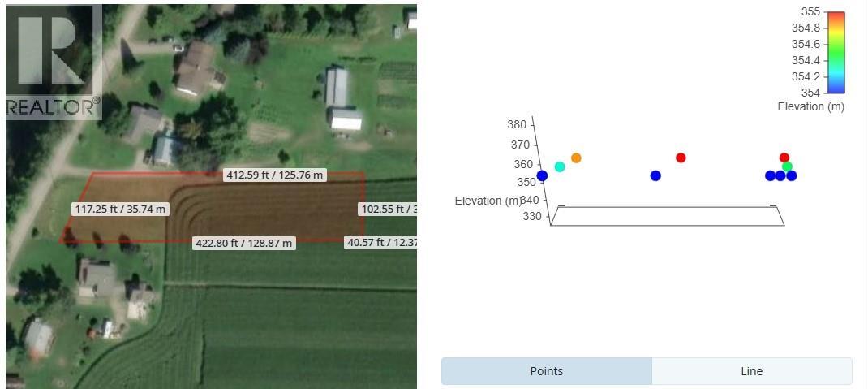Click the 102.55 ft edge measurement label
Viewport: 868px width, 389px height.
[x=387, y=209]
